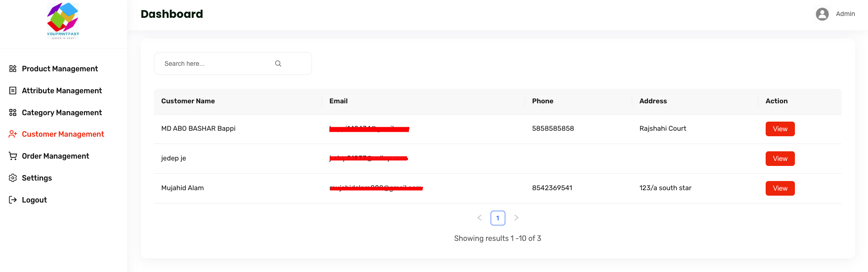Focus the 'Search here...' input field

pos(215,64)
